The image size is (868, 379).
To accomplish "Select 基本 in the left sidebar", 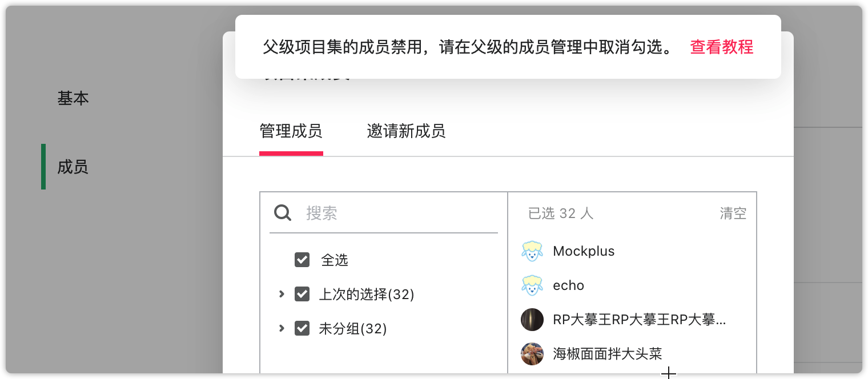I will coord(73,98).
